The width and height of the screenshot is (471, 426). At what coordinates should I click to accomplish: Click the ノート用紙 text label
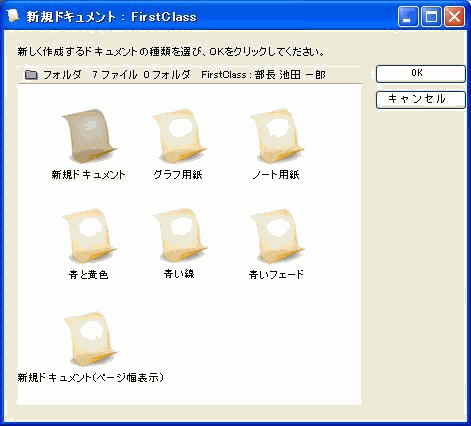tap(276, 175)
